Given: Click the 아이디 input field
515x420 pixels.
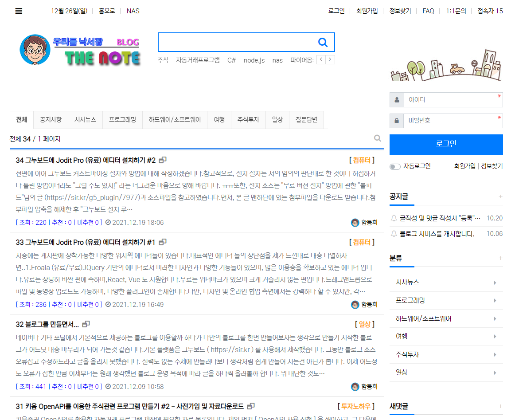Looking at the screenshot, I should (452, 100).
